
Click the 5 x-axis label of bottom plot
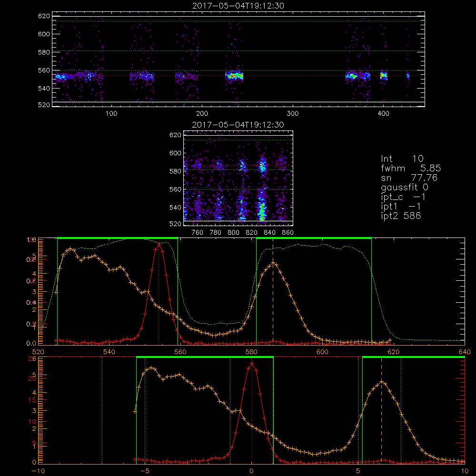358,471
